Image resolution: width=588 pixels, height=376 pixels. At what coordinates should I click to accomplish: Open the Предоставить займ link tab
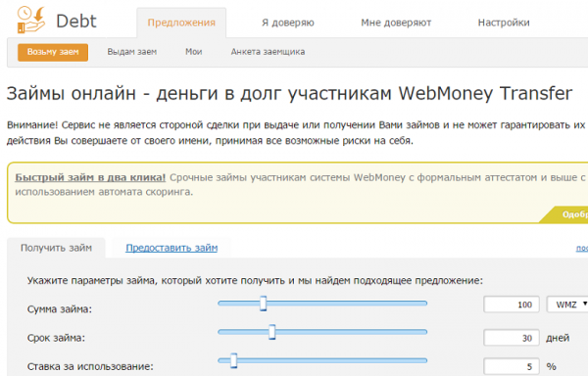pyautogui.click(x=171, y=248)
